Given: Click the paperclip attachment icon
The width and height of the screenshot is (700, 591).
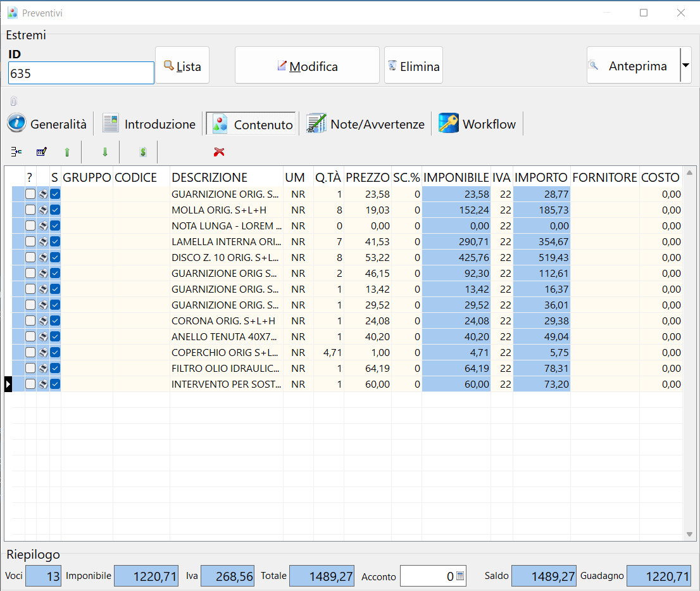Looking at the screenshot, I should (14, 101).
